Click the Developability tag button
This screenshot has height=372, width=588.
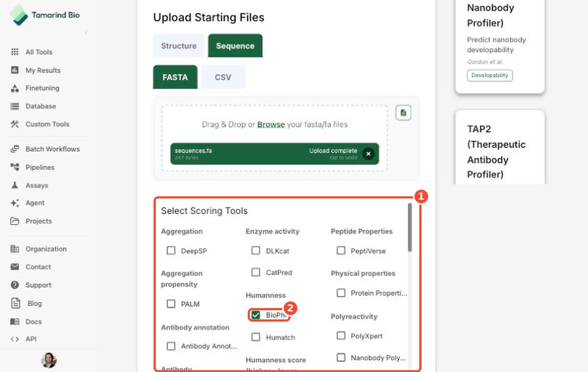click(490, 75)
